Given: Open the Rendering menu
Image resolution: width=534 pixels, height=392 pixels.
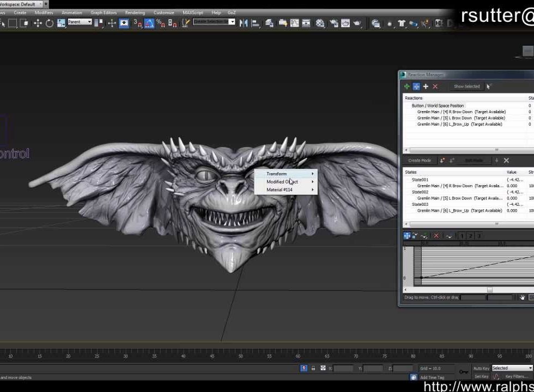Looking at the screenshot, I should click(135, 13).
